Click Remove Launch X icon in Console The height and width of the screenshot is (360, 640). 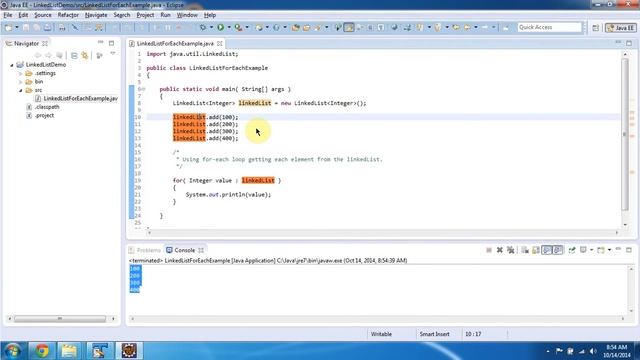point(500,250)
